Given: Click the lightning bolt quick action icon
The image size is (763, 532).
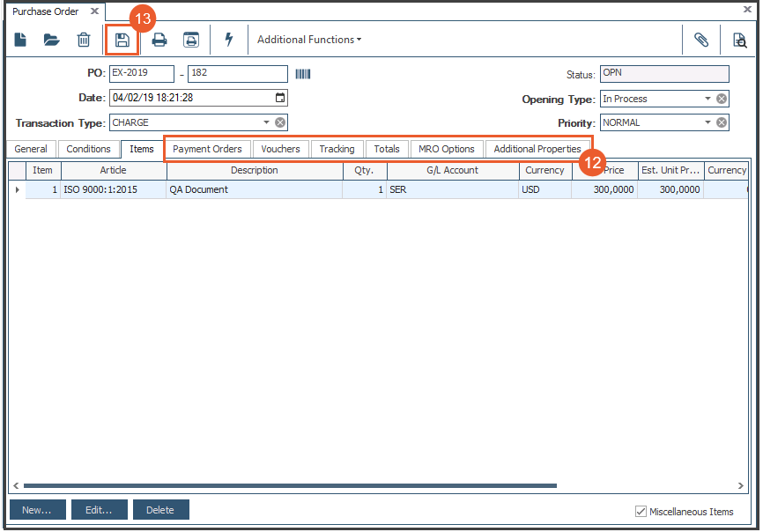Looking at the screenshot, I should 229,40.
